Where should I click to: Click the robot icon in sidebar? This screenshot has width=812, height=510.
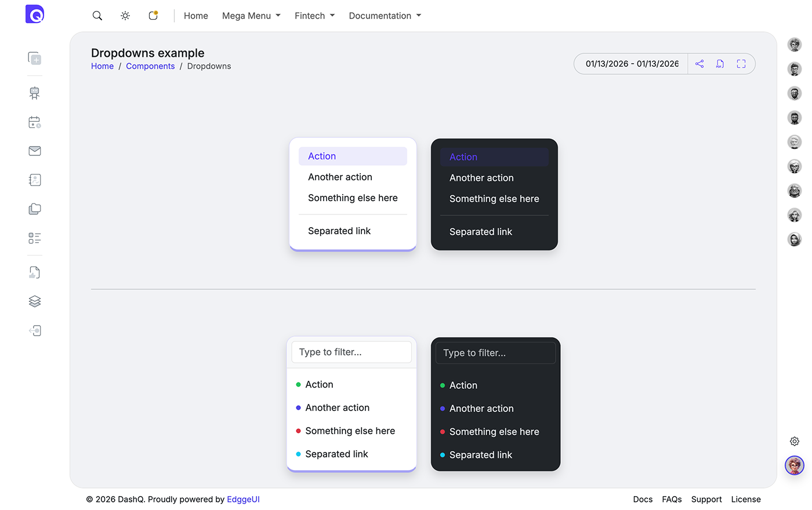(35, 93)
